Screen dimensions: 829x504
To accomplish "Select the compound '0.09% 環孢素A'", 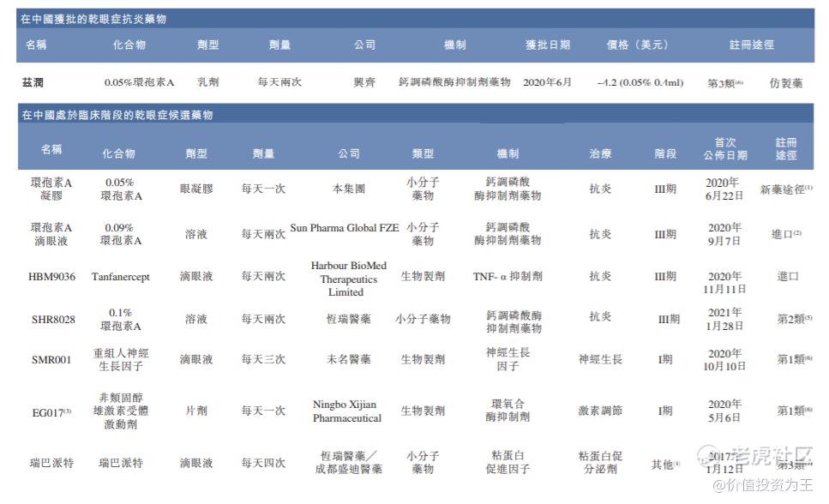I will coord(121,234).
